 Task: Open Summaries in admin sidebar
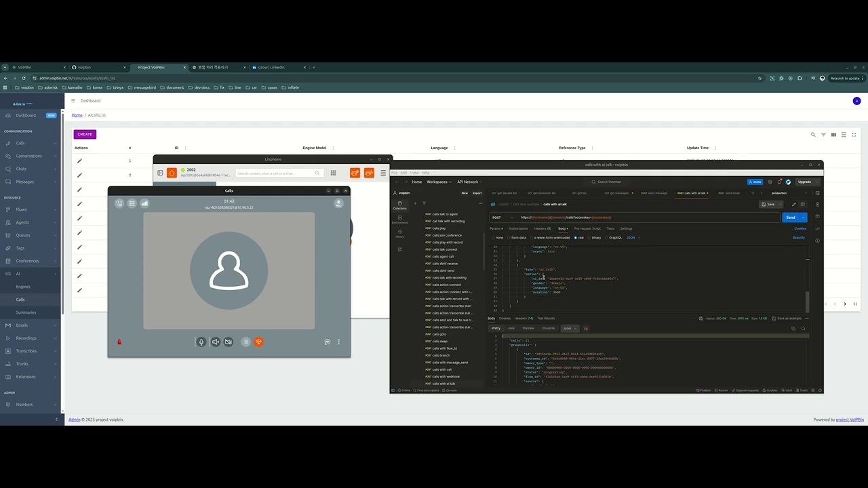click(26, 312)
